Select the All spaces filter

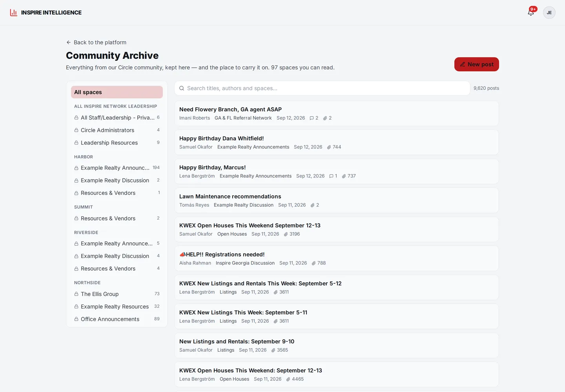point(117,92)
